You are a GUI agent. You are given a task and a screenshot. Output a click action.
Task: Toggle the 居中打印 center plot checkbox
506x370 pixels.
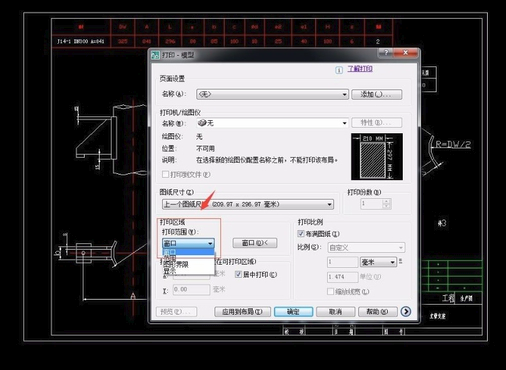(238, 274)
